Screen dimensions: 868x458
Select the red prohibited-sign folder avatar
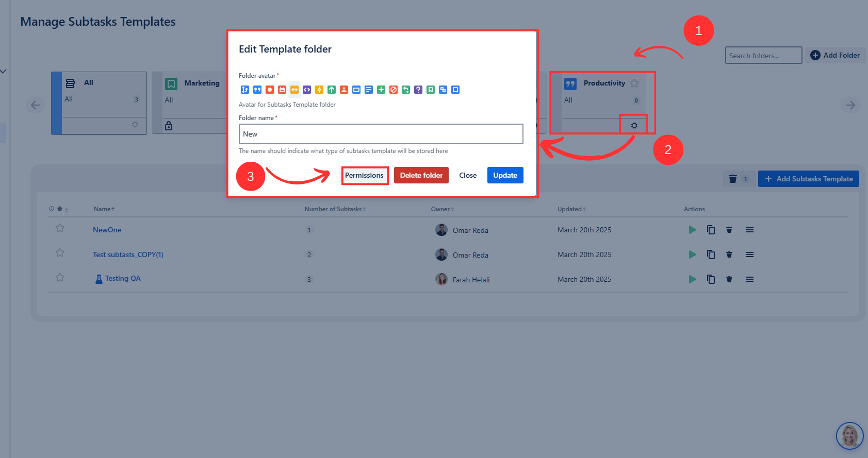coord(394,90)
